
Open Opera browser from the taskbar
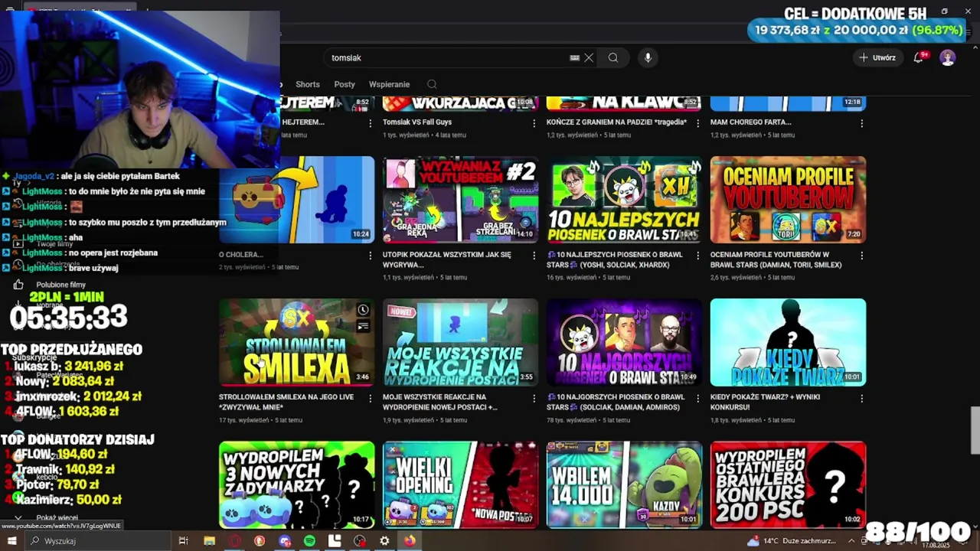(x=234, y=541)
